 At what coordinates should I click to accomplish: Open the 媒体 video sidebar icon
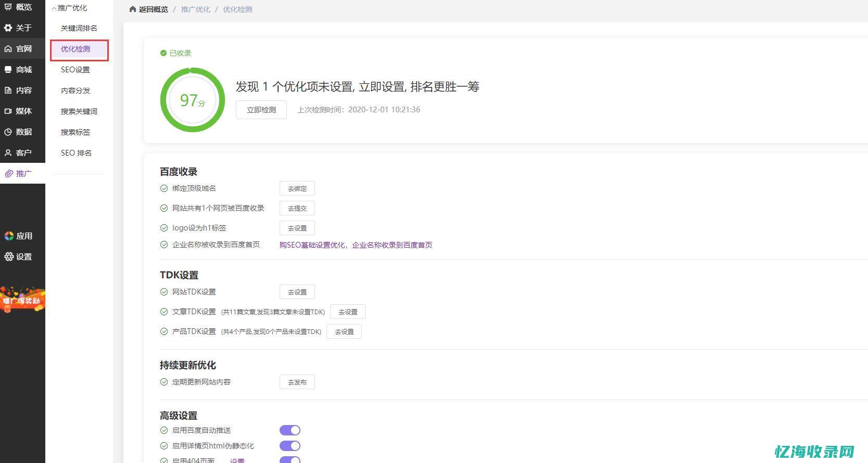point(8,111)
